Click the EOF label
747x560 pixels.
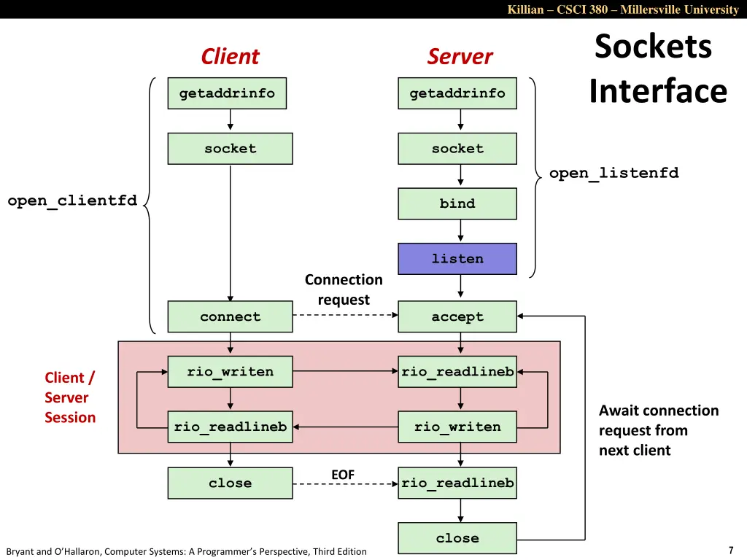(343, 475)
